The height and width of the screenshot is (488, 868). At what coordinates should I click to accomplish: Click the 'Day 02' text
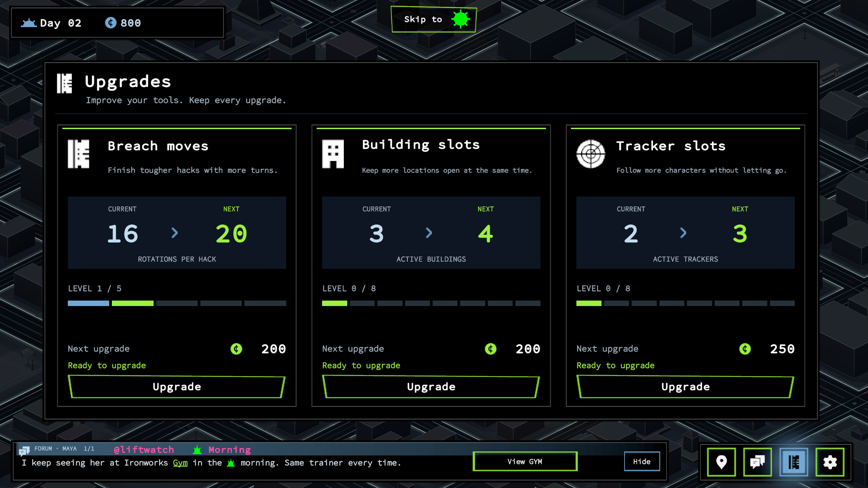click(x=61, y=23)
